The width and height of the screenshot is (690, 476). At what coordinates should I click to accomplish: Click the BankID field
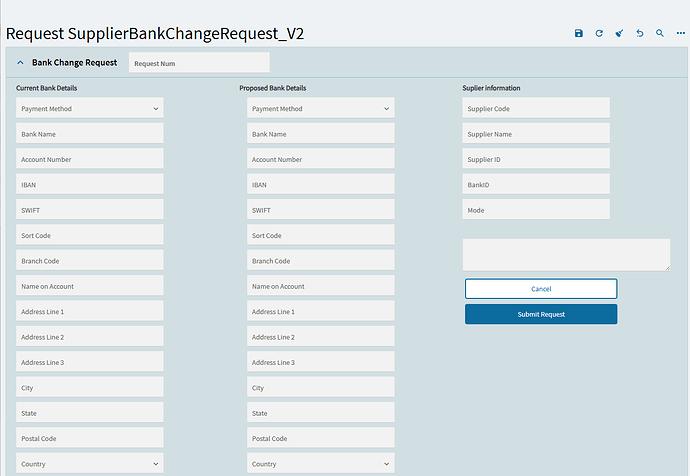[536, 184]
